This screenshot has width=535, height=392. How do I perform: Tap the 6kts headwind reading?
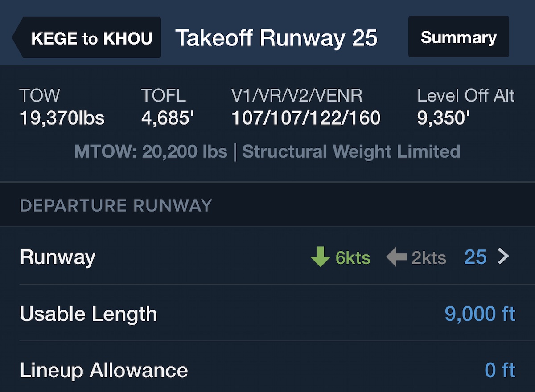(x=353, y=257)
